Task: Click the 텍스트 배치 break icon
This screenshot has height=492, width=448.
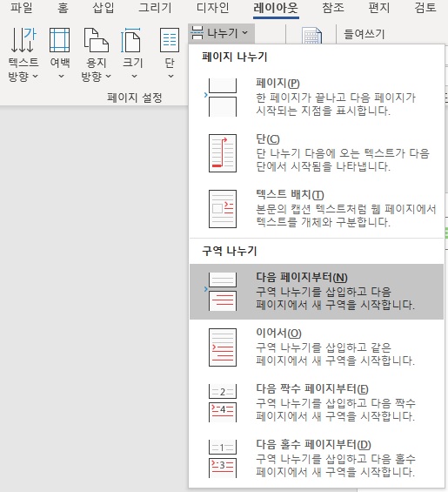Action: [x=223, y=209]
